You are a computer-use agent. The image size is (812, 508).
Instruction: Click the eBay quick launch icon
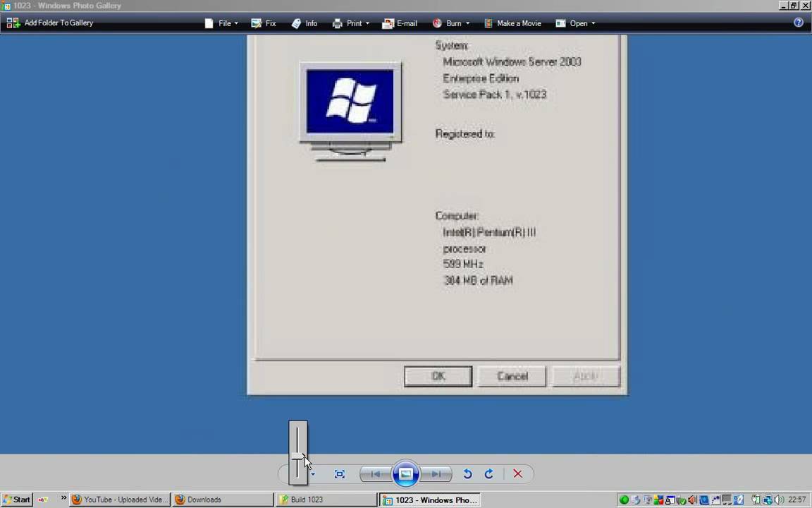point(43,500)
